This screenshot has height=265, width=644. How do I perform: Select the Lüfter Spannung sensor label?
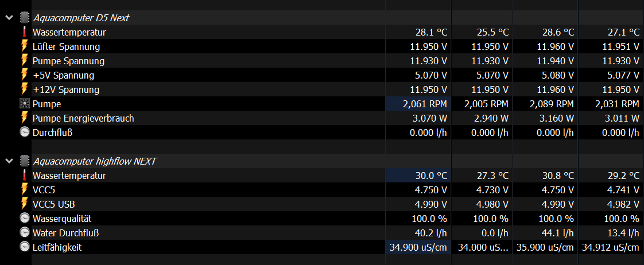[66, 47]
